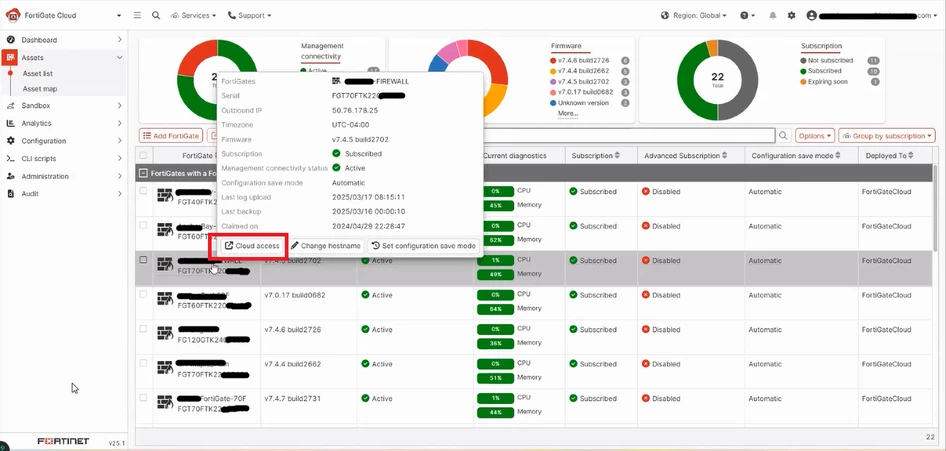Click the CLI scripts prompt icon

[x=10, y=159]
